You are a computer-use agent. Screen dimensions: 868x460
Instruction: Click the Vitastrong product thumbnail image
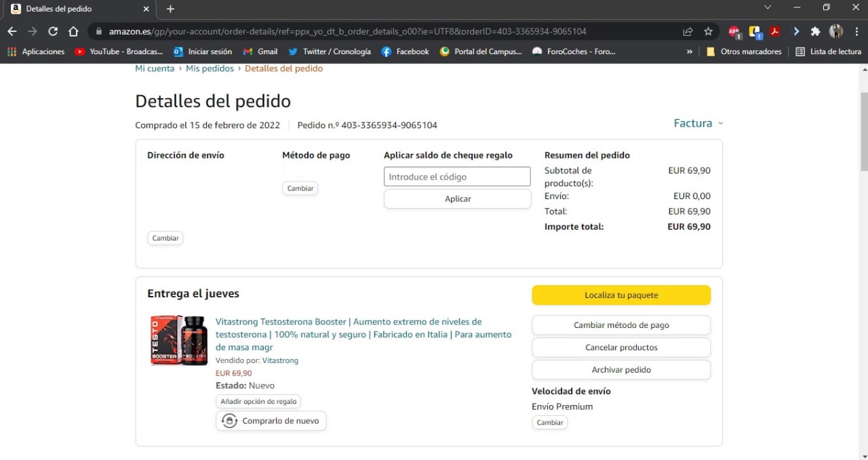[179, 341]
